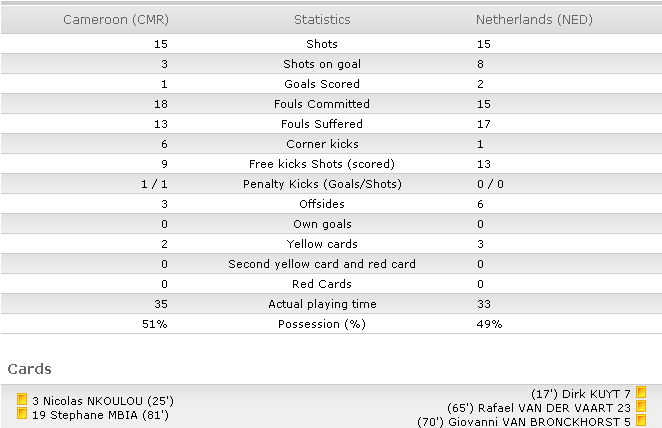Select Second yellow card and red card row
The height and width of the screenshot is (428, 662).
point(331,264)
